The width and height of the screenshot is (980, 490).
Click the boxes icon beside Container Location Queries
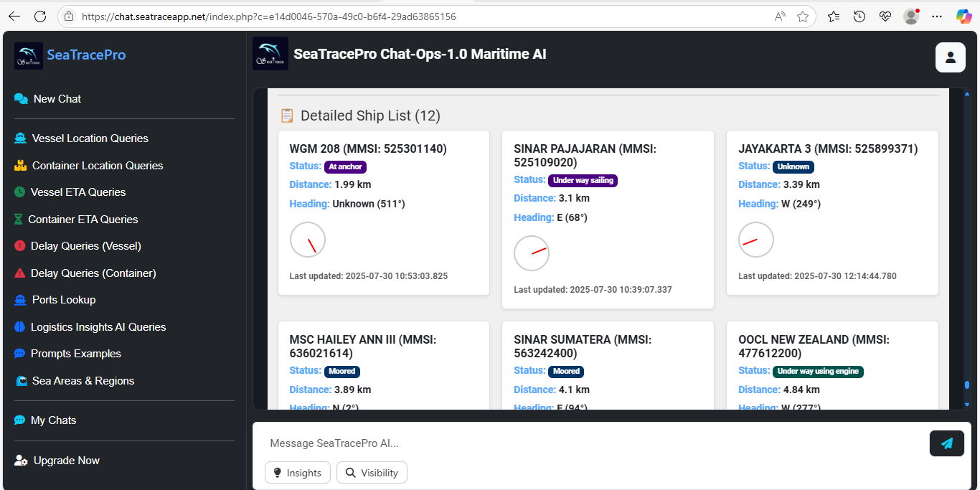(20, 166)
